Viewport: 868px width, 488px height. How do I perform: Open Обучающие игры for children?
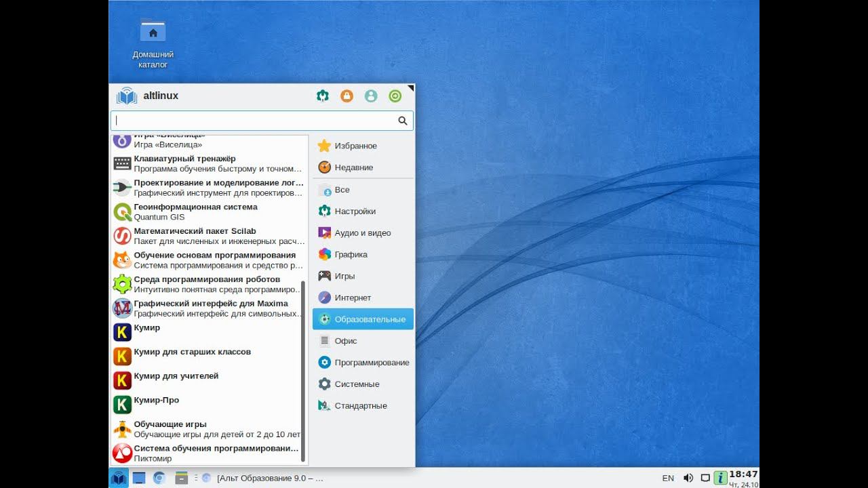[x=208, y=429]
